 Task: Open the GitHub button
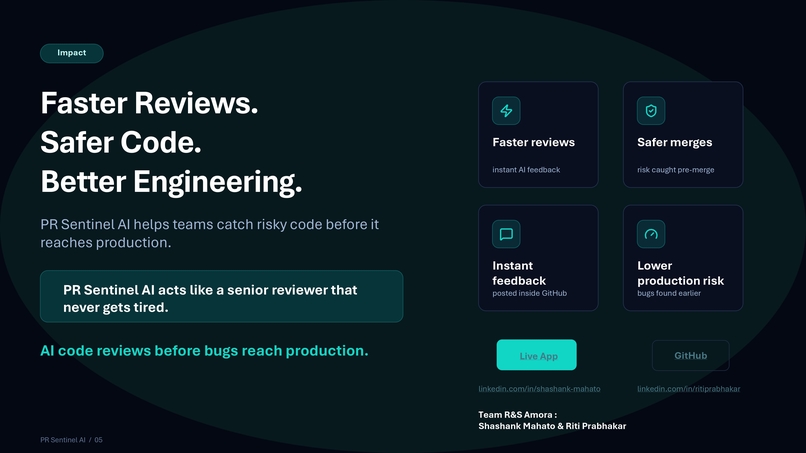pos(690,355)
